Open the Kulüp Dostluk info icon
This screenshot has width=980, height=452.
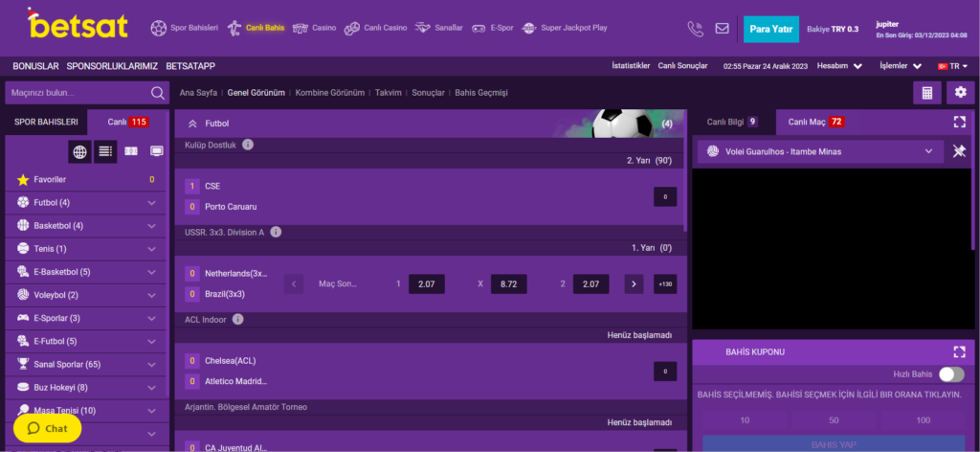click(x=248, y=145)
